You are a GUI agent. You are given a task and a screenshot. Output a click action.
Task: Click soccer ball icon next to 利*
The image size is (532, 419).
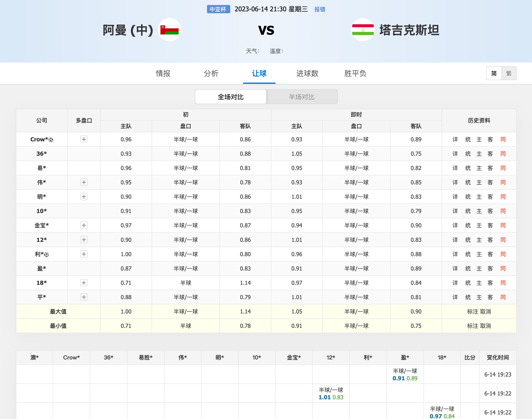pos(46,255)
